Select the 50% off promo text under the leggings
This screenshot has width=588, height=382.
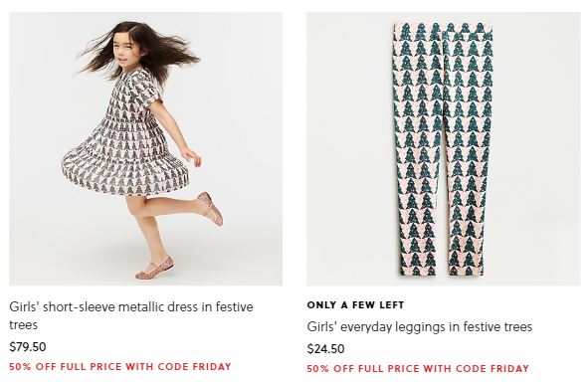tap(418, 368)
